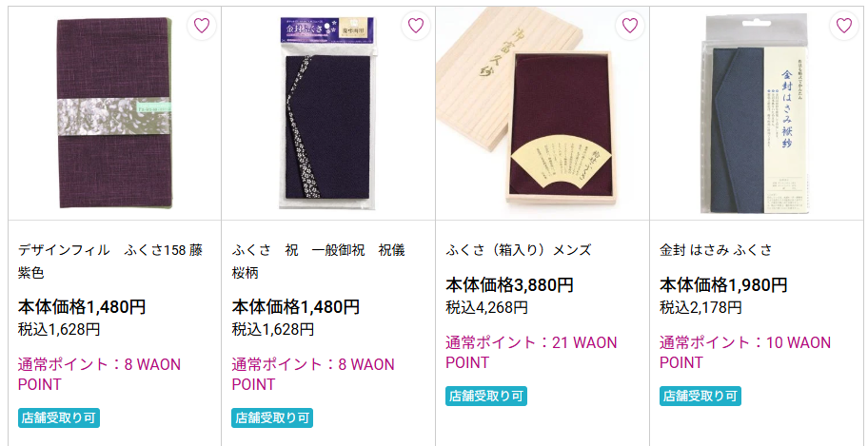Image resolution: width=868 pixels, height=446 pixels.
Task: Open デザインフィル ふくさ158 藤紫色 product link
Action: (110, 262)
